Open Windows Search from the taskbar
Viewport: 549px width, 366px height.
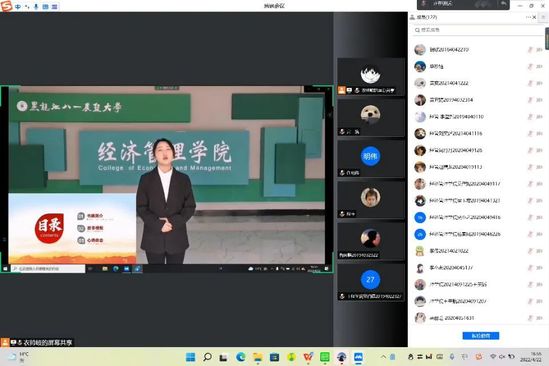point(207,357)
